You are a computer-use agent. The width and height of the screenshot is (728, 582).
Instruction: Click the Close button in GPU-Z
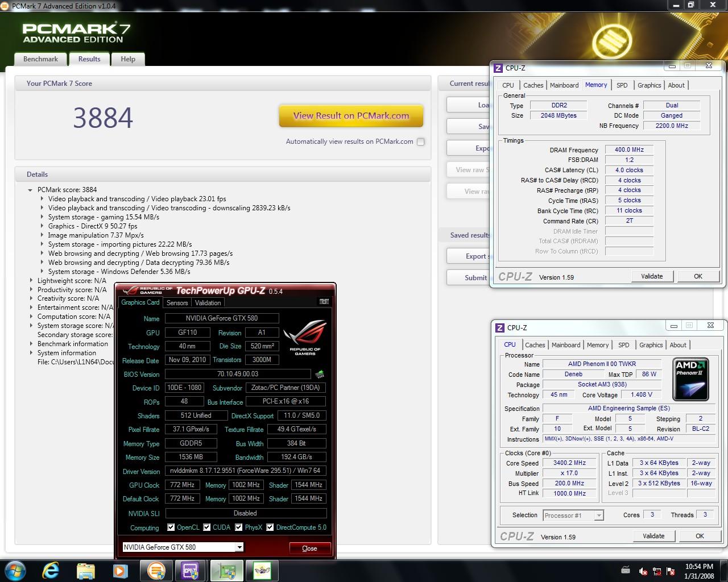(x=309, y=548)
